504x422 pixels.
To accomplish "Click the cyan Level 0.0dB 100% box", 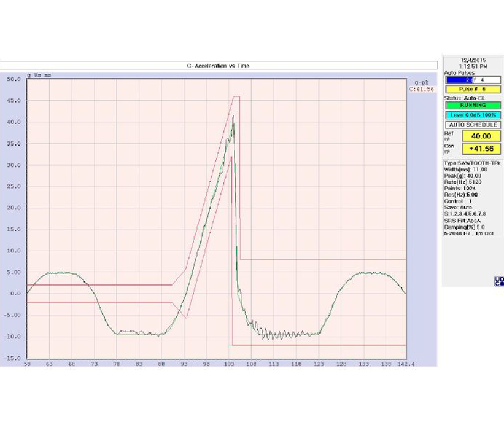I will tap(473, 115).
